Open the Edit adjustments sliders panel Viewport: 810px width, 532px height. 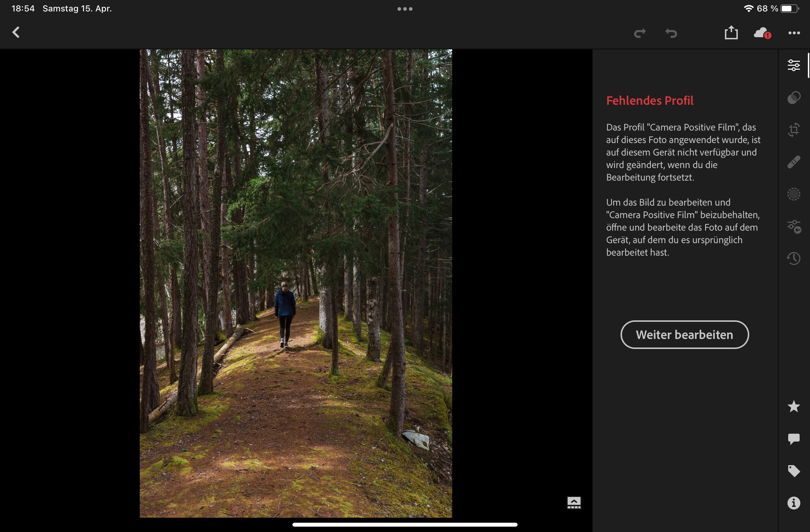tap(794, 65)
